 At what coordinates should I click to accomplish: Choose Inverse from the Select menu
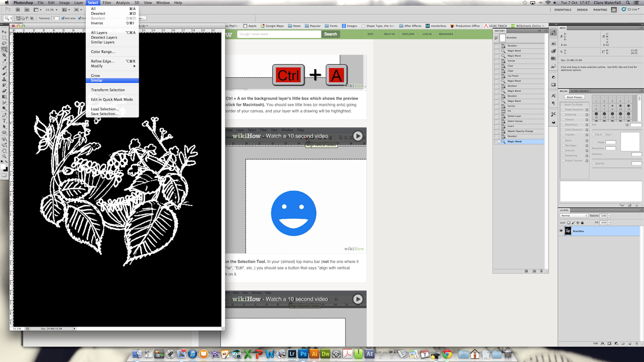(x=112, y=23)
